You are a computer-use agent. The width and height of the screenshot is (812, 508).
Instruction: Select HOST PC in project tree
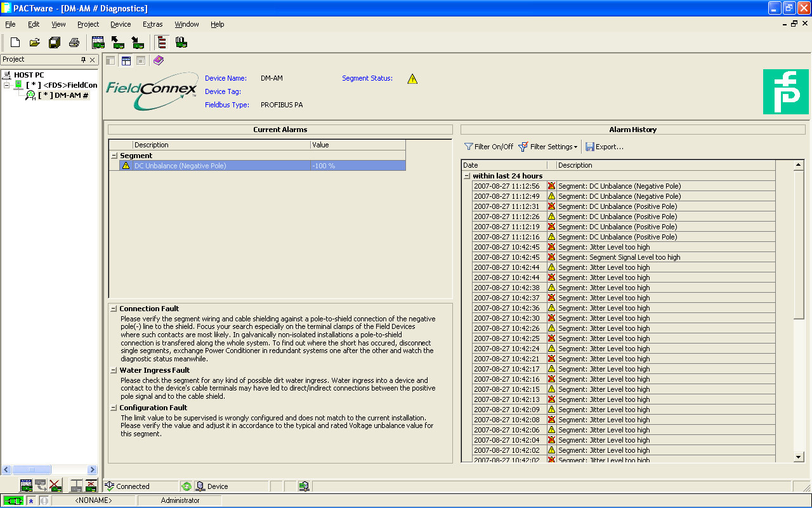29,75
